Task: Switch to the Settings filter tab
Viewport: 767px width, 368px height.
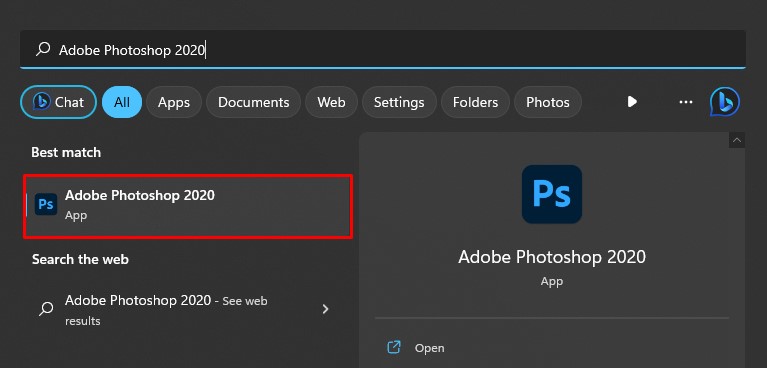Action: pyautogui.click(x=399, y=102)
